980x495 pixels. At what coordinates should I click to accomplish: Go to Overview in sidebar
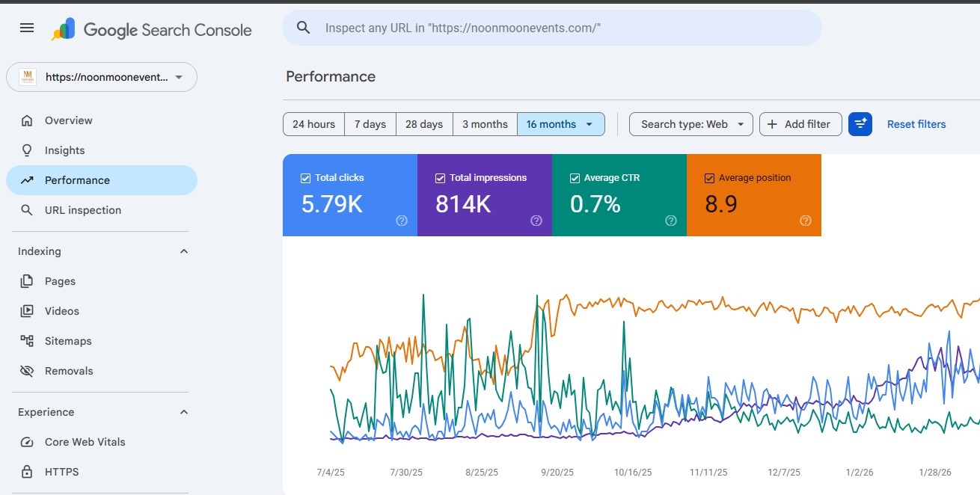(102, 120)
